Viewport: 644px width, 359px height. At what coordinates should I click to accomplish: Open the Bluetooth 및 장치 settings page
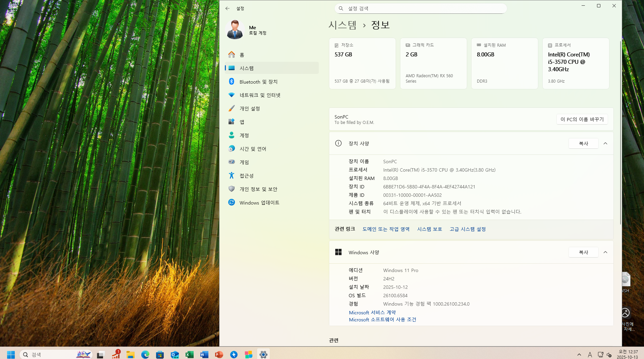coord(258,82)
